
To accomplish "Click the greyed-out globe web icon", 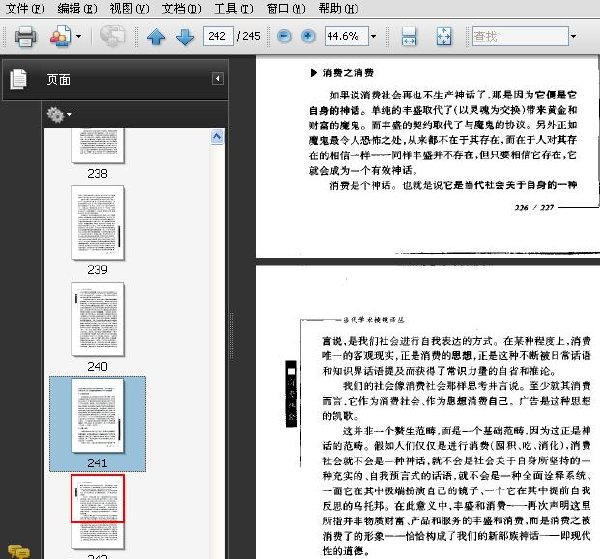I will (x=112, y=36).
